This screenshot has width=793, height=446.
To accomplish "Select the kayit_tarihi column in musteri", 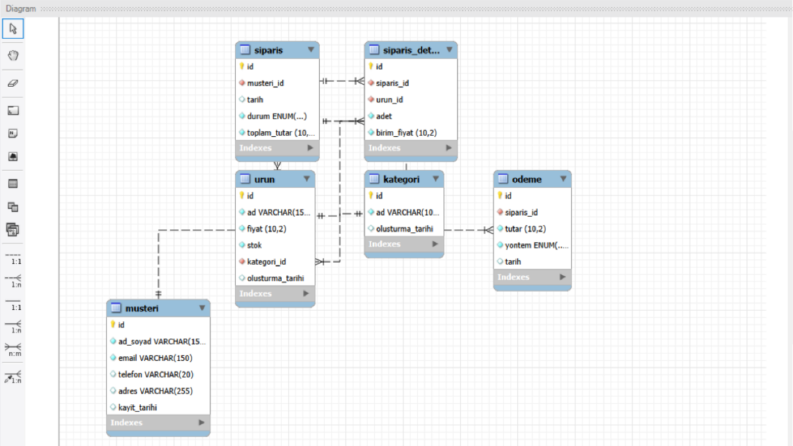I will click(x=158, y=408).
